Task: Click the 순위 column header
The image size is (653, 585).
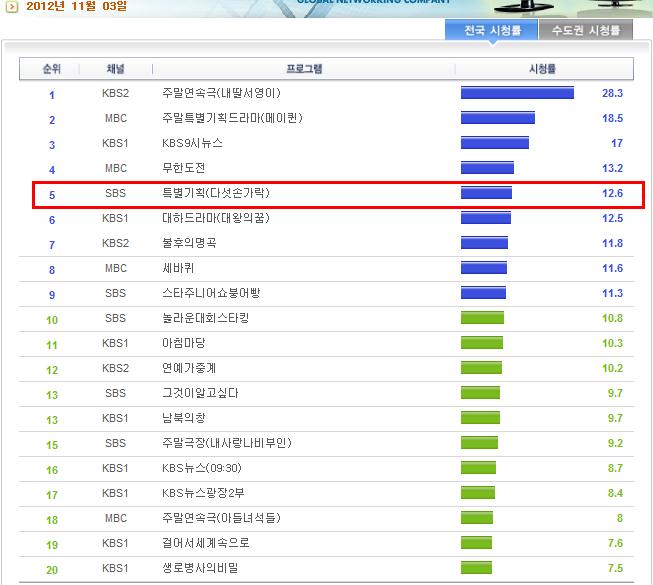Action: 52,69
